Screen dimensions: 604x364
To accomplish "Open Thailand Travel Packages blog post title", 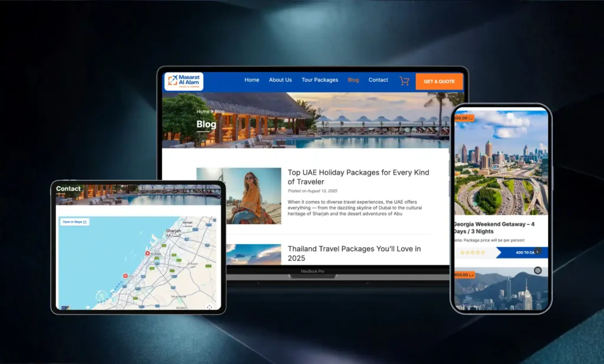I will [x=354, y=253].
